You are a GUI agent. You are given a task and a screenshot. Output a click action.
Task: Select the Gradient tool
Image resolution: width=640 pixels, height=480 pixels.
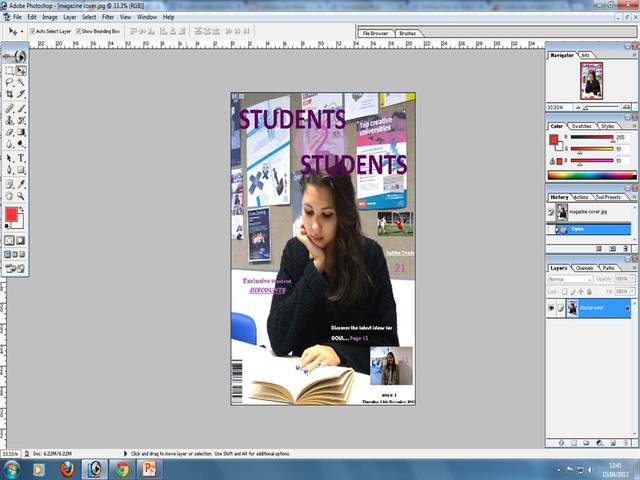point(21,132)
